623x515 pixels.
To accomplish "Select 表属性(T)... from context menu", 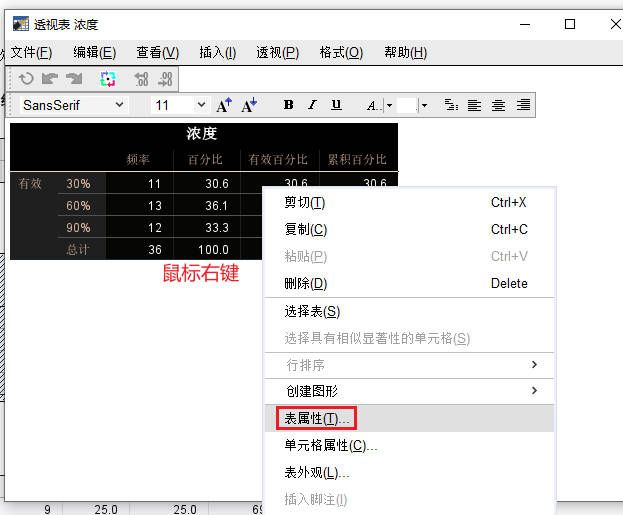I will point(318,418).
